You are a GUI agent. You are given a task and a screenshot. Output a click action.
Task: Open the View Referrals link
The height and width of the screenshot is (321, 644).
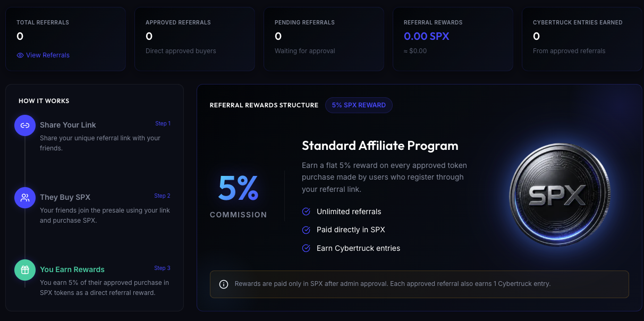pyautogui.click(x=43, y=55)
